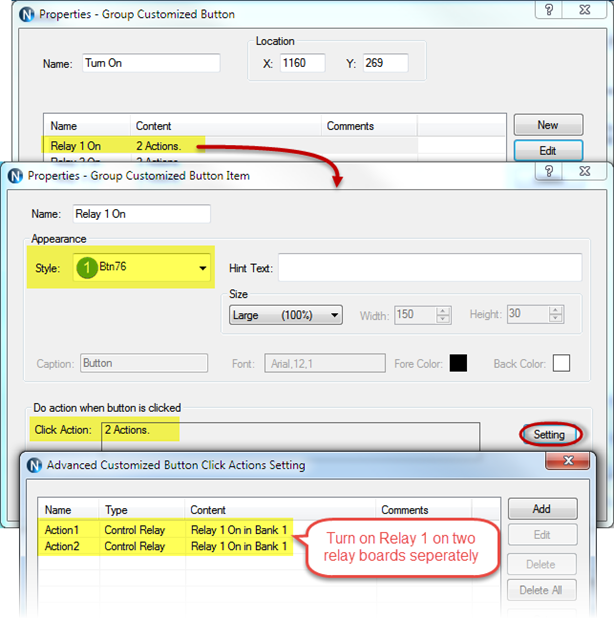Decrease Height using the down stepper arrow
This screenshot has height=619, width=614.
click(x=556, y=318)
